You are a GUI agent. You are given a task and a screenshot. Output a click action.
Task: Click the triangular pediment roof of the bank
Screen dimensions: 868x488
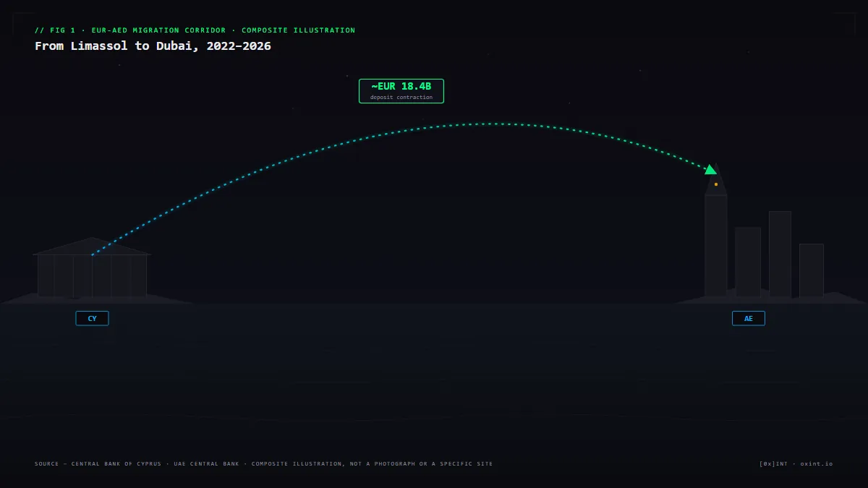tap(92, 246)
